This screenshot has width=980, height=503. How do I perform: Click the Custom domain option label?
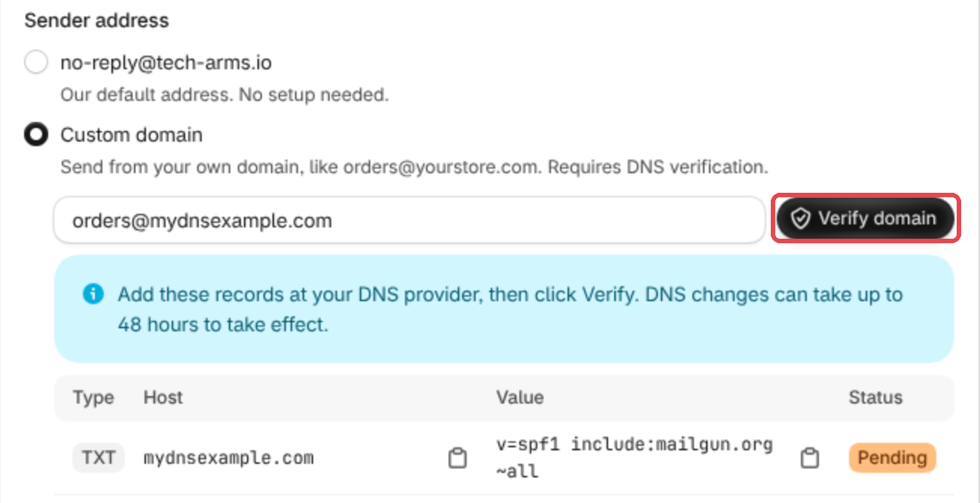(x=132, y=136)
